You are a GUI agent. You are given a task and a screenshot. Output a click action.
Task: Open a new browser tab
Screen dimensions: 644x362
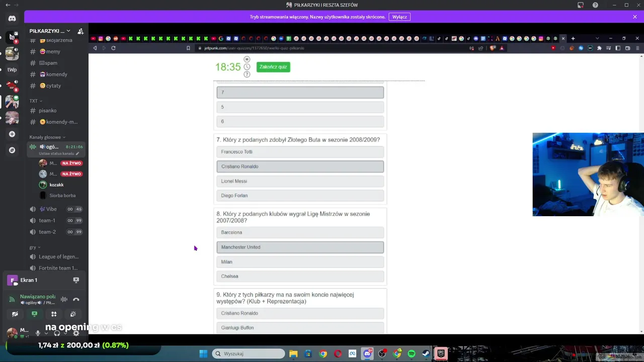tap(573, 39)
